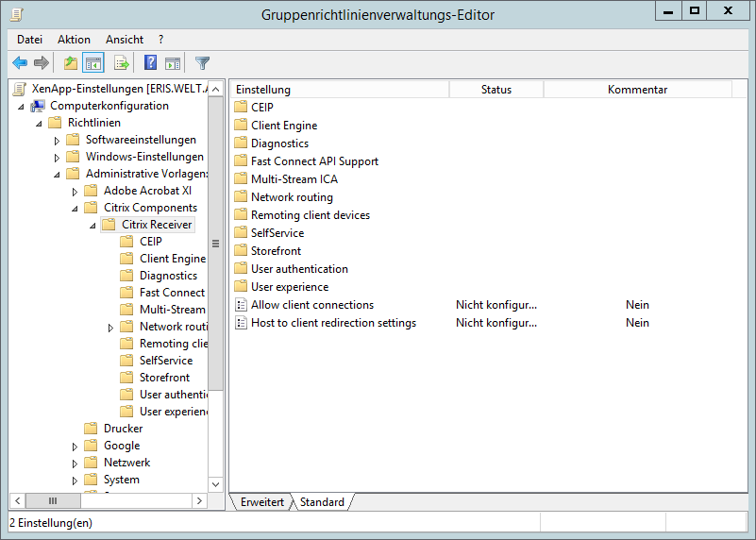Open SelfService folder in right pane
Screen dimensions: 756x540
(x=277, y=233)
